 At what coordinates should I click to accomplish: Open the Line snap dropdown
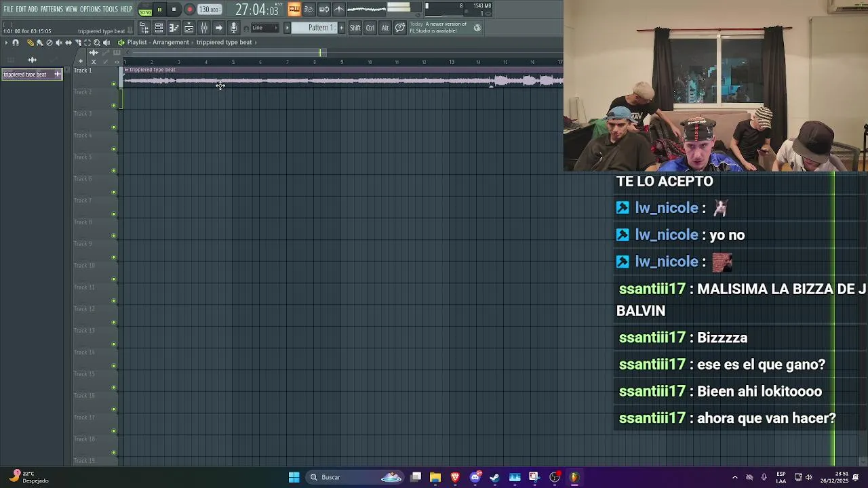[265, 28]
